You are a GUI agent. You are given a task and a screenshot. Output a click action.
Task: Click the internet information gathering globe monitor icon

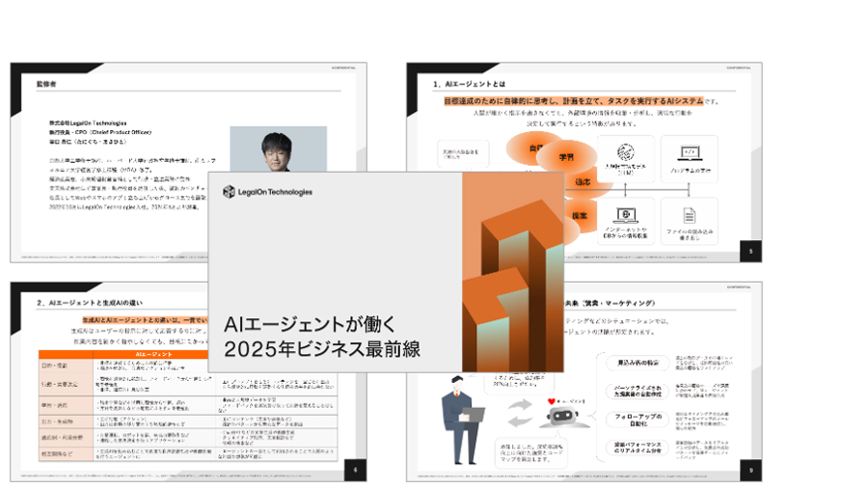click(624, 216)
